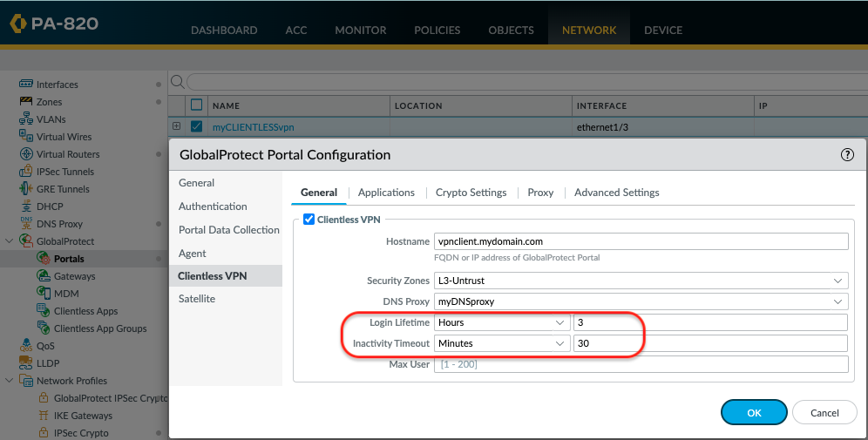Open the help question mark icon

[x=846, y=155]
